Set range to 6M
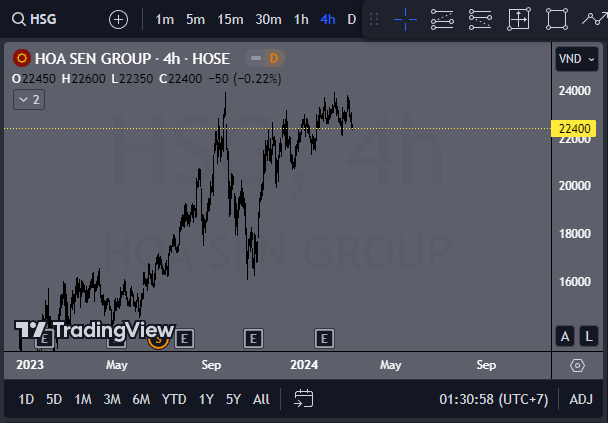Viewport: 608px width, 423px height. [x=141, y=399]
